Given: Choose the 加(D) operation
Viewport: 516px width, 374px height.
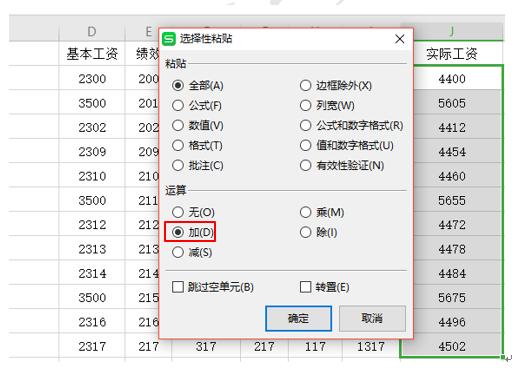Looking at the screenshot, I should pyautogui.click(x=193, y=232).
